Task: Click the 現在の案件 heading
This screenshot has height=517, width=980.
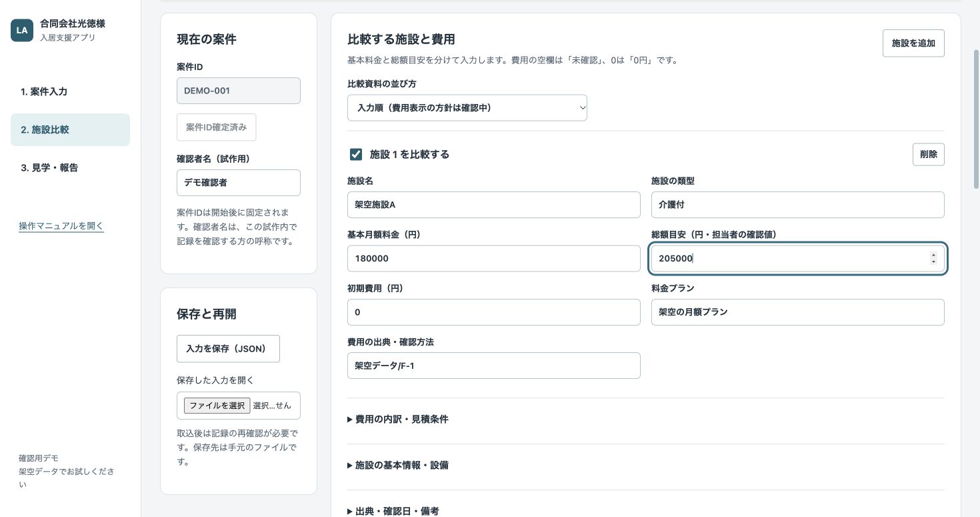Action: coord(207,39)
